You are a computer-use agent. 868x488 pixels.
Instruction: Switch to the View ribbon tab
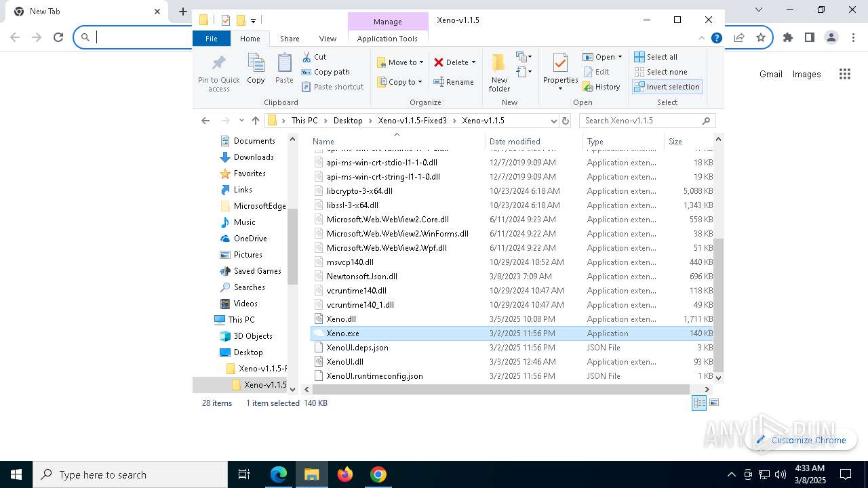point(328,39)
